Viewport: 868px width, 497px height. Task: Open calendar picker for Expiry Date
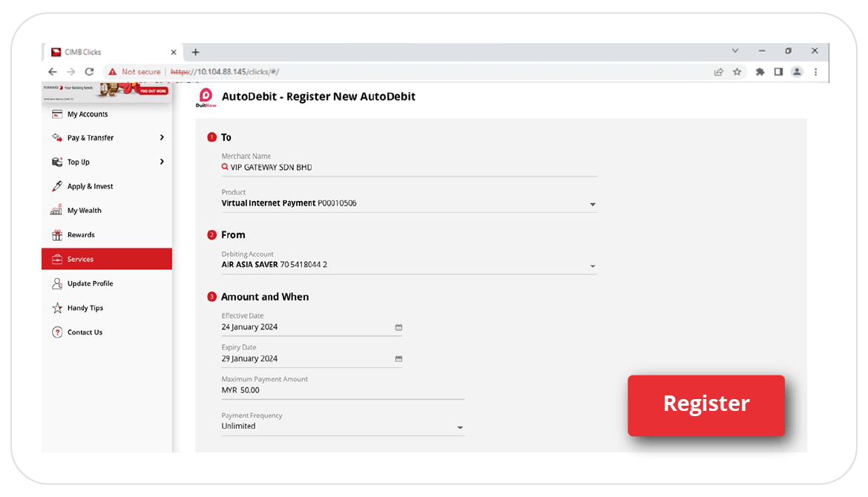point(398,359)
